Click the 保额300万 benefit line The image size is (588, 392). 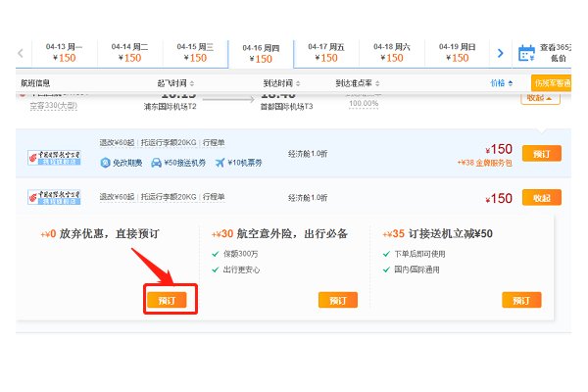click(240, 254)
